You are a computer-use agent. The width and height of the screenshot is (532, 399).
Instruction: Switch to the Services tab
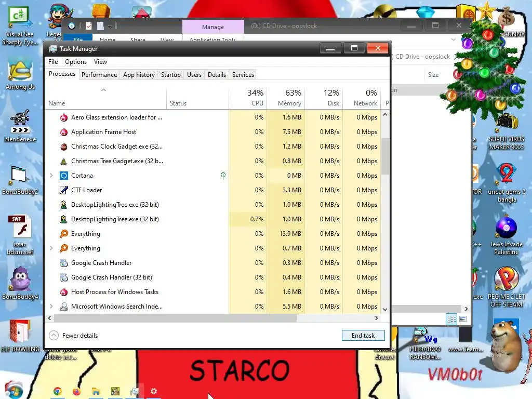tap(243, 75)
